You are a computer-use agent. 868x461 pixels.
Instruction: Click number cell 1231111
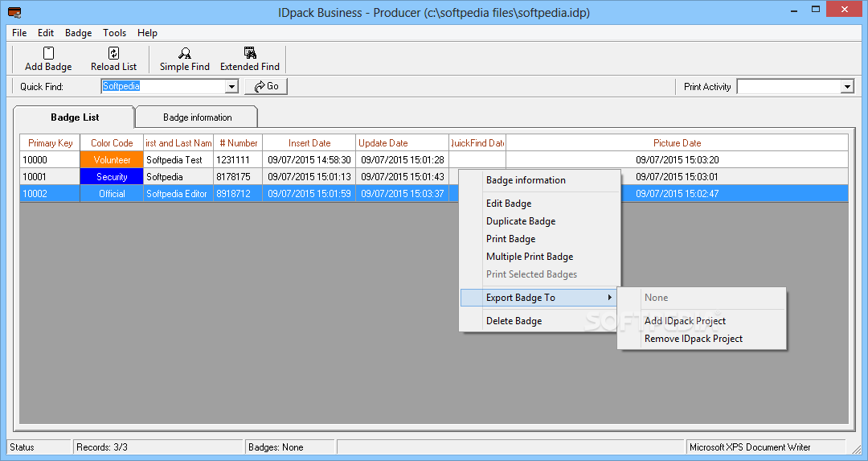click(238, 160)
